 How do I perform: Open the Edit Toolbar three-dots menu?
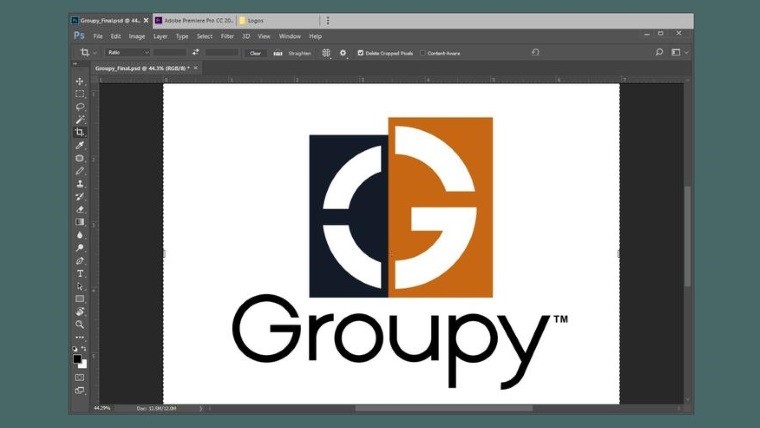80,337
